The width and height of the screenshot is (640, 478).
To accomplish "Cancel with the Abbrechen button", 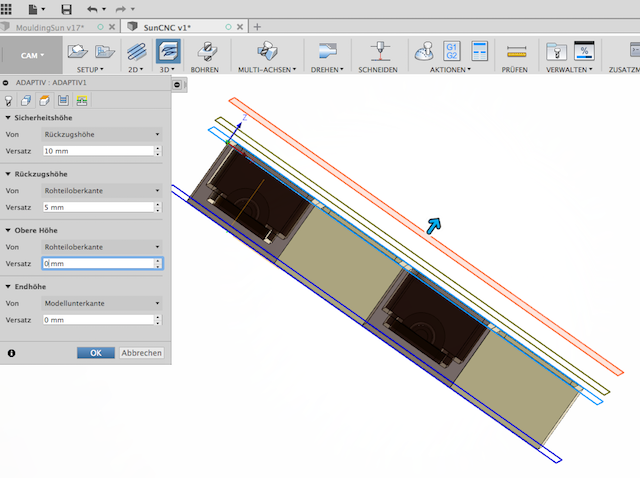I will 142,353.
